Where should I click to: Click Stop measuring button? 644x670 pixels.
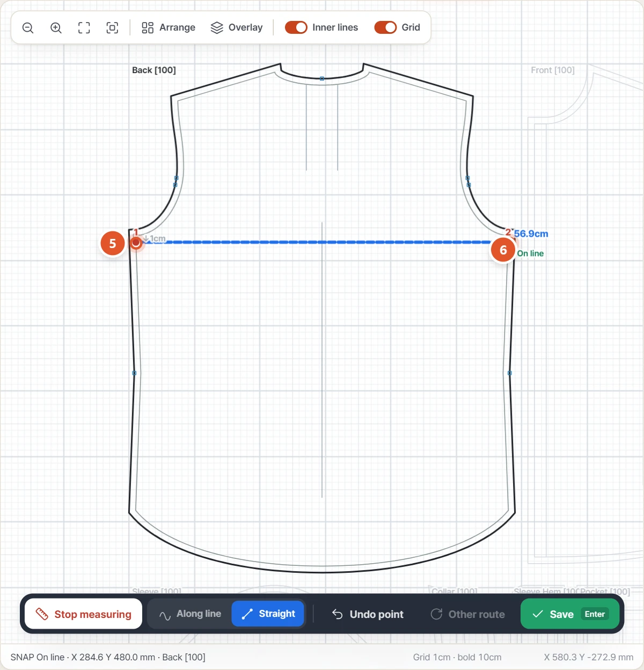83,614
